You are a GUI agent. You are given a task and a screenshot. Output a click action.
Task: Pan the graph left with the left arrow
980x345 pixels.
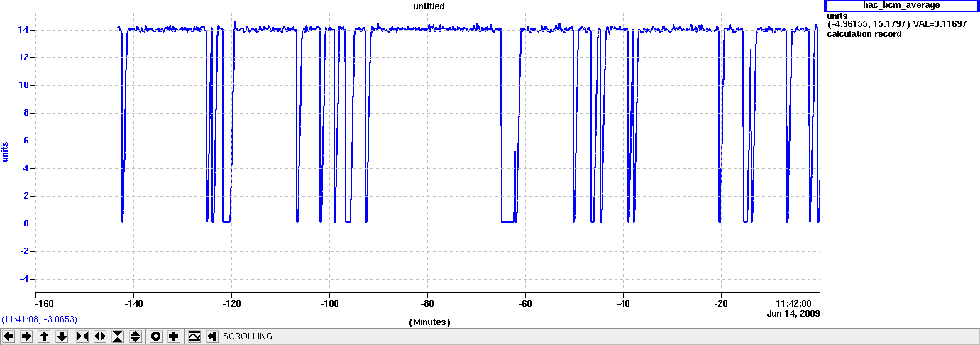[x=9, y=336]
